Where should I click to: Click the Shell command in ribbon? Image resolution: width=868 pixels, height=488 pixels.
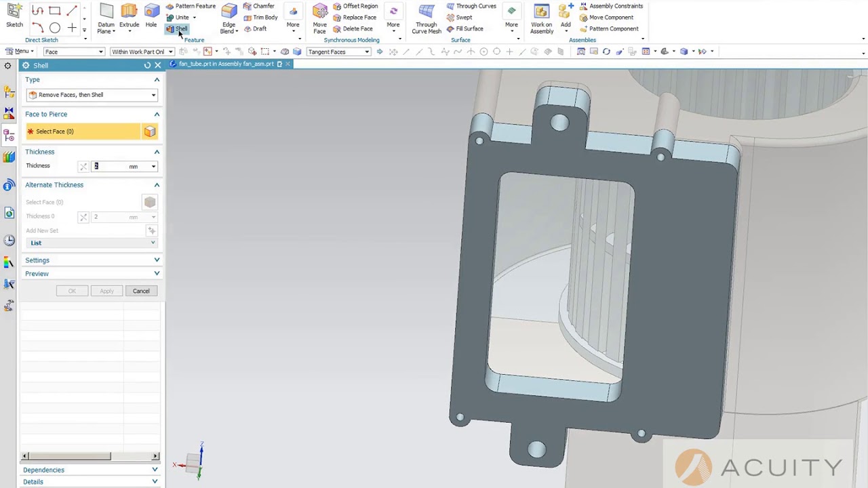[177, 29]
